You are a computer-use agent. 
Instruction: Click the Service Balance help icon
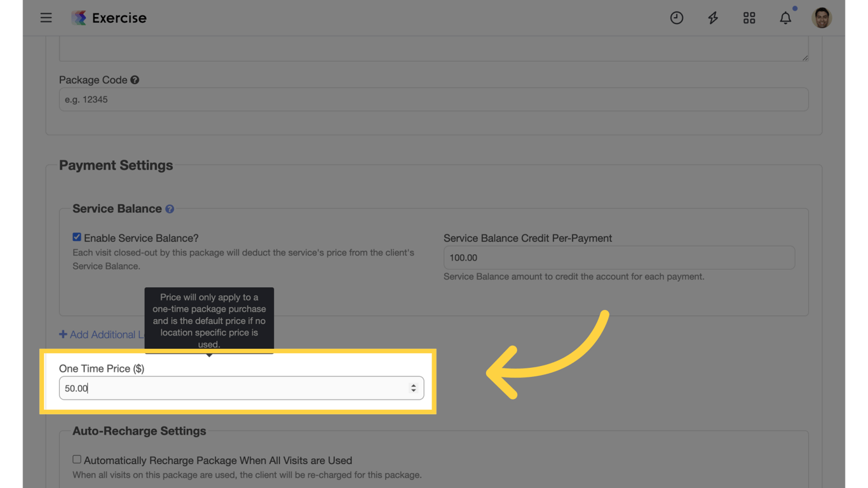tap(169, 208)
